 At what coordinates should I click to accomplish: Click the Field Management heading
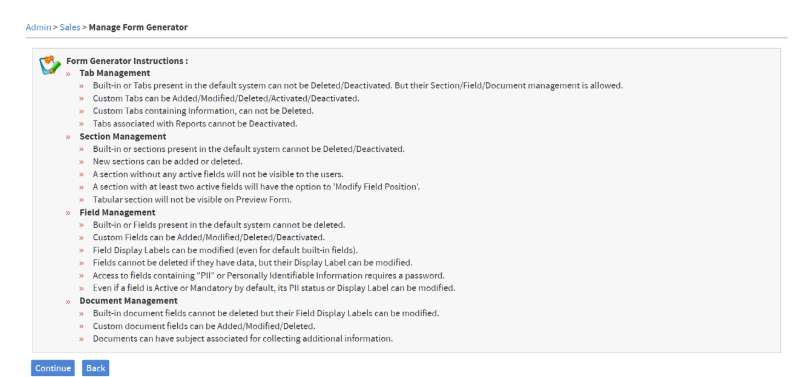(x=117, y=212)
